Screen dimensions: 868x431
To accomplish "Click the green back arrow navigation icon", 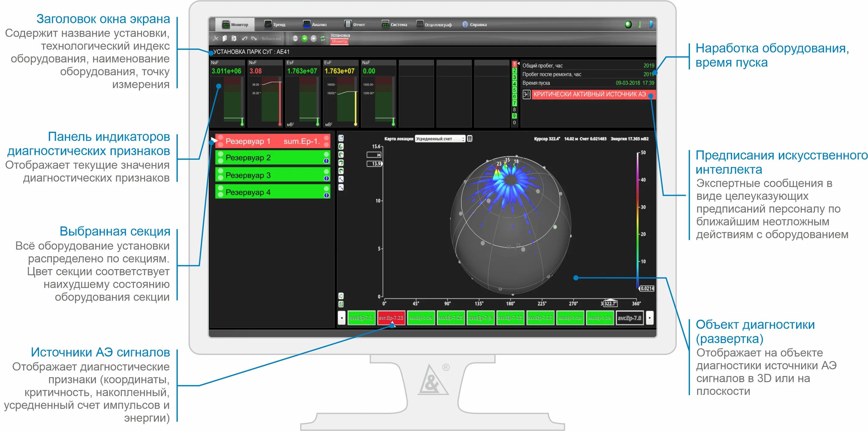I will [x=304, y=38].
